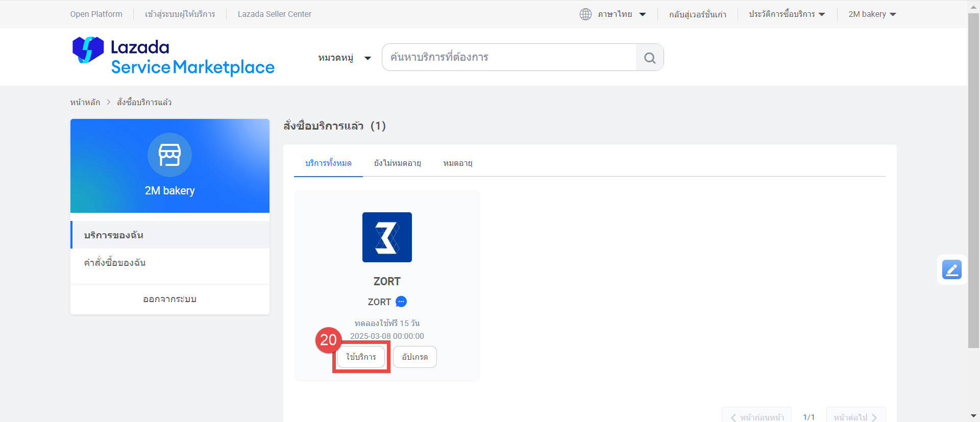This screenshot has height=422, width=980.
Task: Click ออกจากระบบ to log out
Action: point(169,299)
